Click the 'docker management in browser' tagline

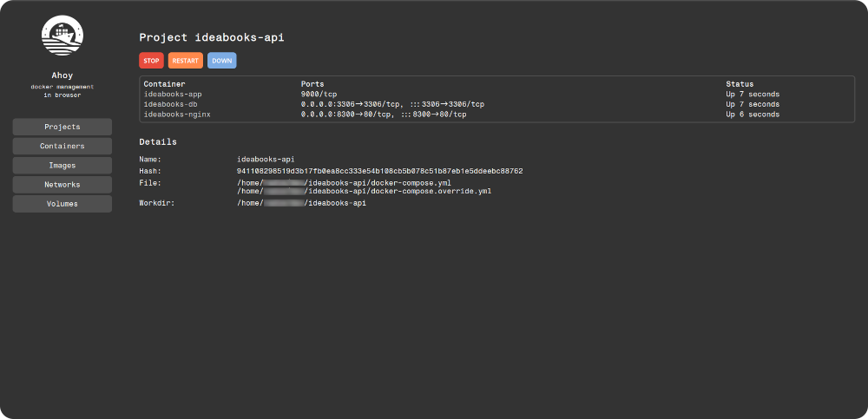62,91
